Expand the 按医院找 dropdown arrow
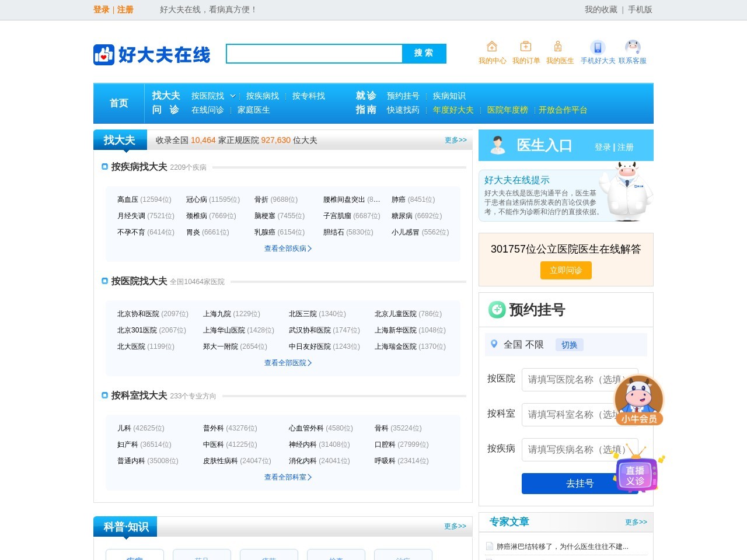Image resolution: width=747 pixels, height=560 pixels. (x=233, y=96)
